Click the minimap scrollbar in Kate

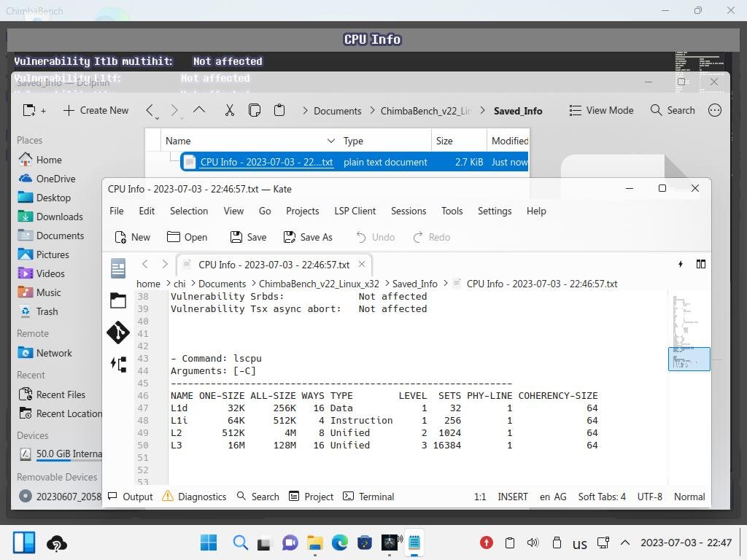[x=689, y=358]
